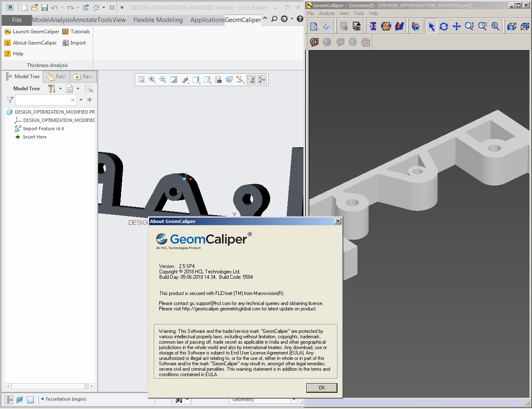Switch to shaded display in GeomCaliper

click(x=512, y=26)
